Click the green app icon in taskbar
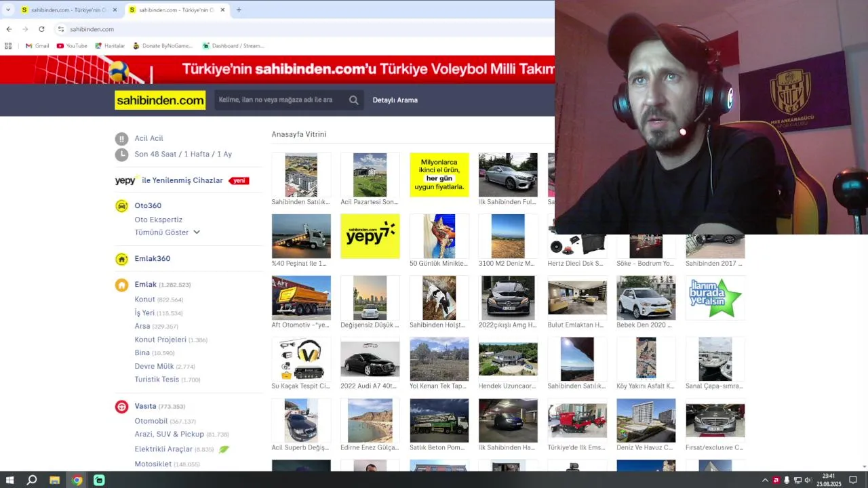This screenshot has height=488, width=868. coord(99,480)
